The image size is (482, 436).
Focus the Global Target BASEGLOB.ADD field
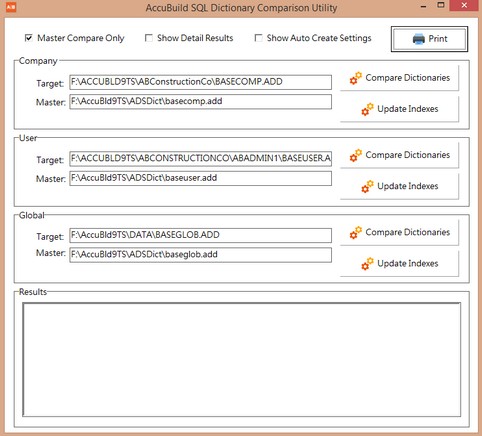pyautogui.click(x=201, y=235)
